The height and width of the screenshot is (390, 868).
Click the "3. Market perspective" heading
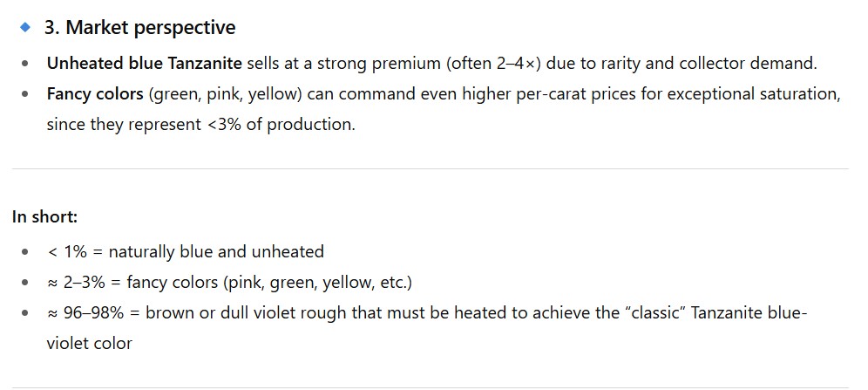coord(139,28)
